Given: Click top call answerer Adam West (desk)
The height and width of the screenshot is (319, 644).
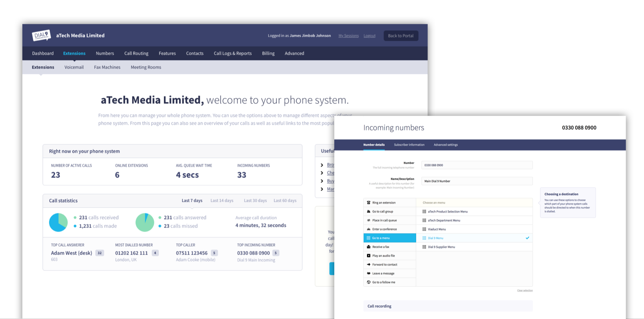Looking at the screenshot, I should tap(72, 253).
